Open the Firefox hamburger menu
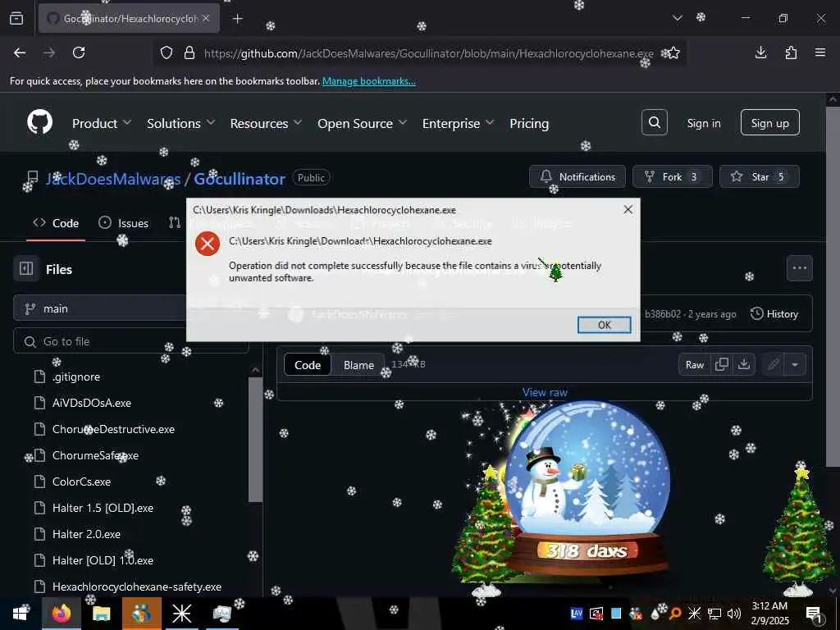 tap(820, 52)
